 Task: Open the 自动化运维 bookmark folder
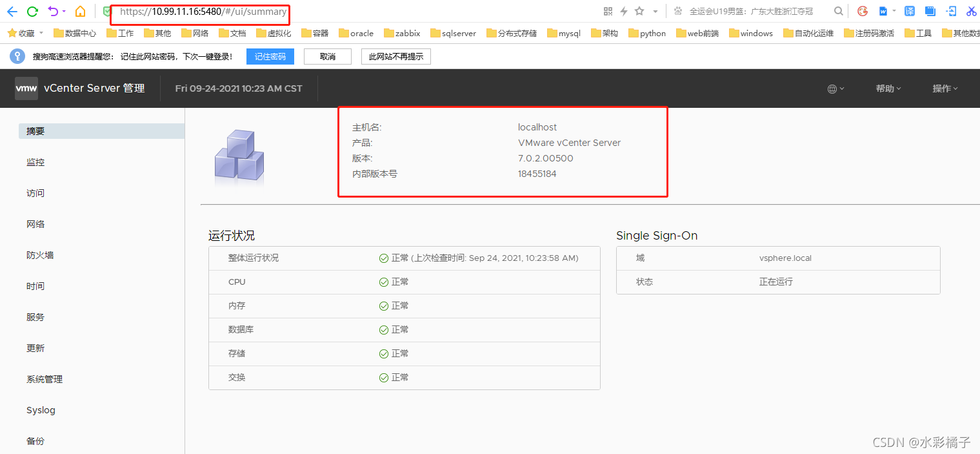click(808, 33)
